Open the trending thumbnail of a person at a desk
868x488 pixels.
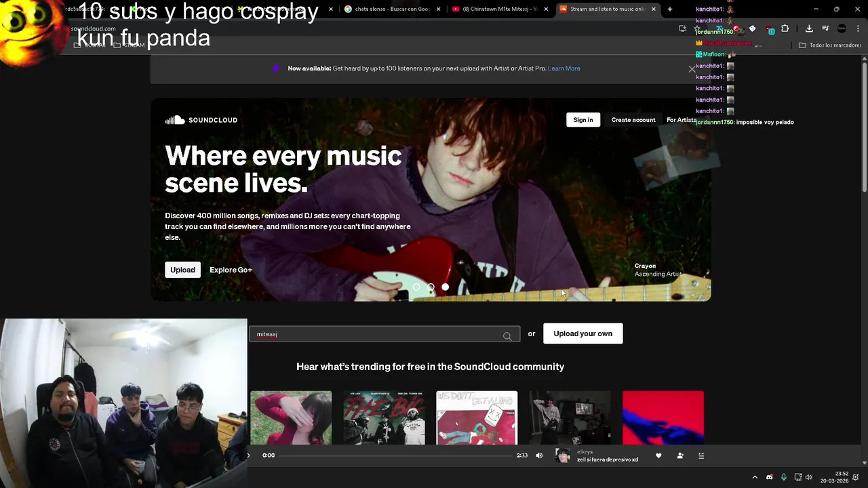pos(570,418)
